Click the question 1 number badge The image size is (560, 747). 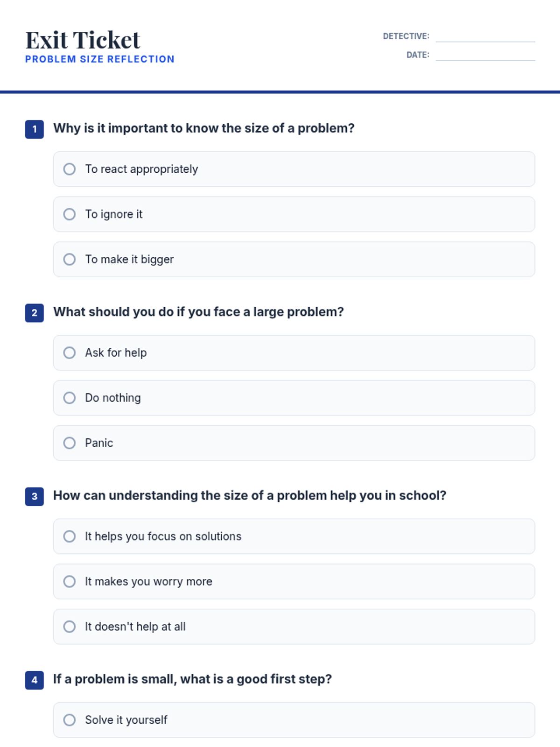point(35,129)
